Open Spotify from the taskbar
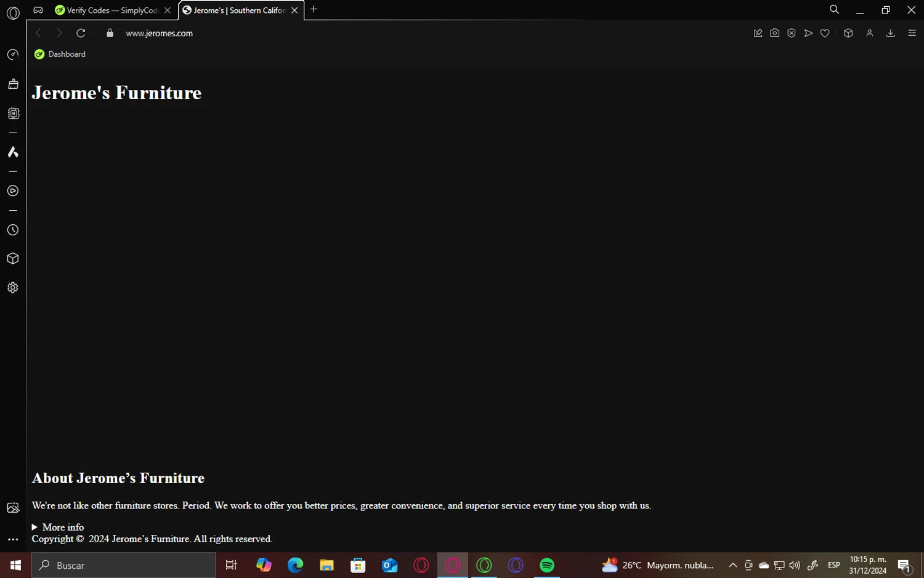924x578 pixels. coord(547,565)
